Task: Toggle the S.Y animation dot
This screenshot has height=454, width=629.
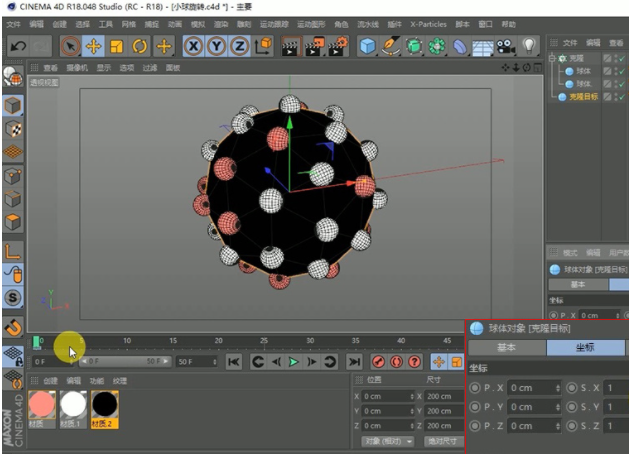Action: point(571,407)
